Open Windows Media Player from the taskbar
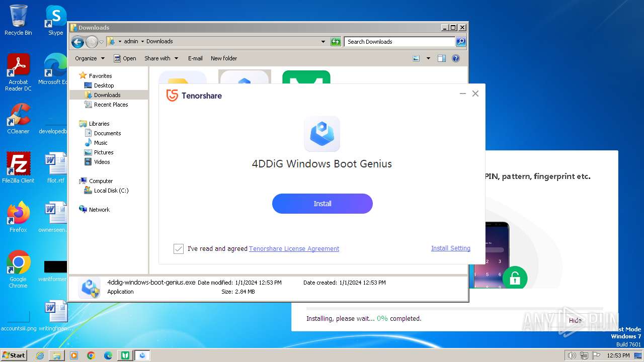This screenshot has width=644, height=362. coord(74,355)
